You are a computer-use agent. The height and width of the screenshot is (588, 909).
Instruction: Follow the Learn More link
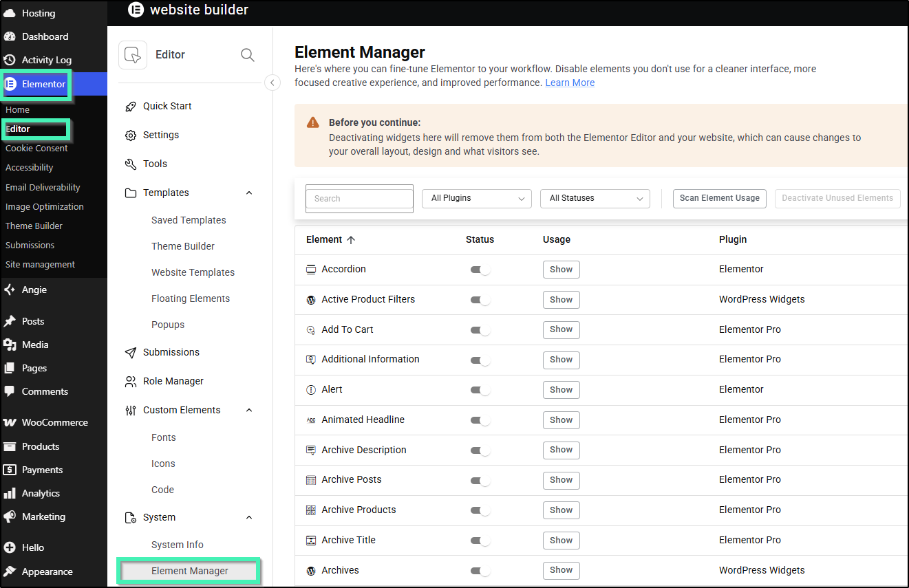(x=570, y=83)
